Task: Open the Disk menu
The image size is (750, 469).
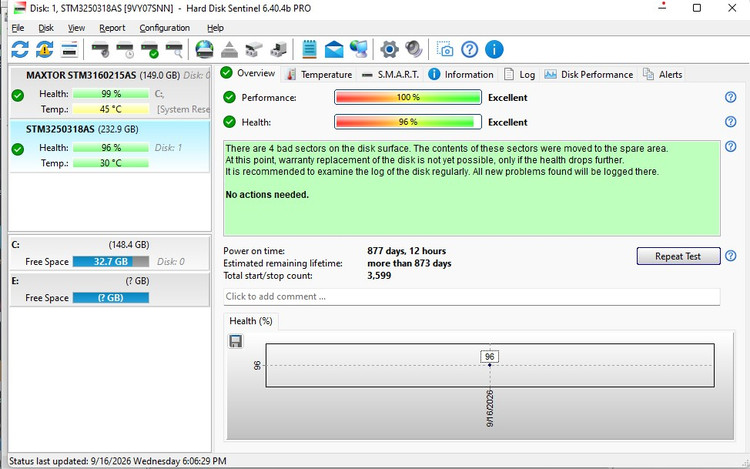Action: pyautogui.click(x=46, y=28)
